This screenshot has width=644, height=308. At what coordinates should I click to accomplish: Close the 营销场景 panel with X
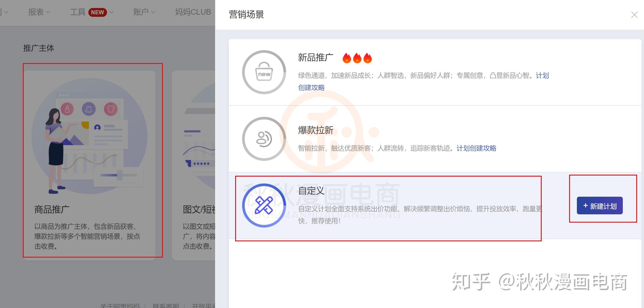click(x=634, y=15)
